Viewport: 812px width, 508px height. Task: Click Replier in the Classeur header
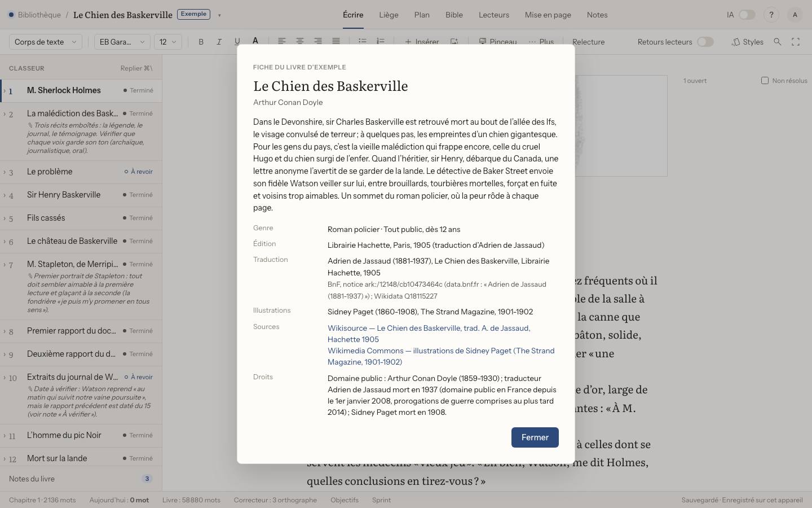(136, 68)
